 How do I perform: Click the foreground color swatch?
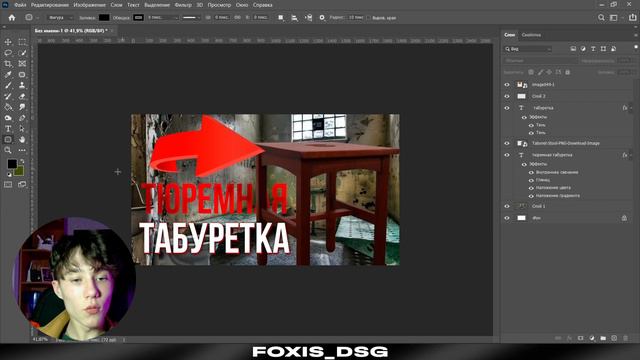point(11,164)
